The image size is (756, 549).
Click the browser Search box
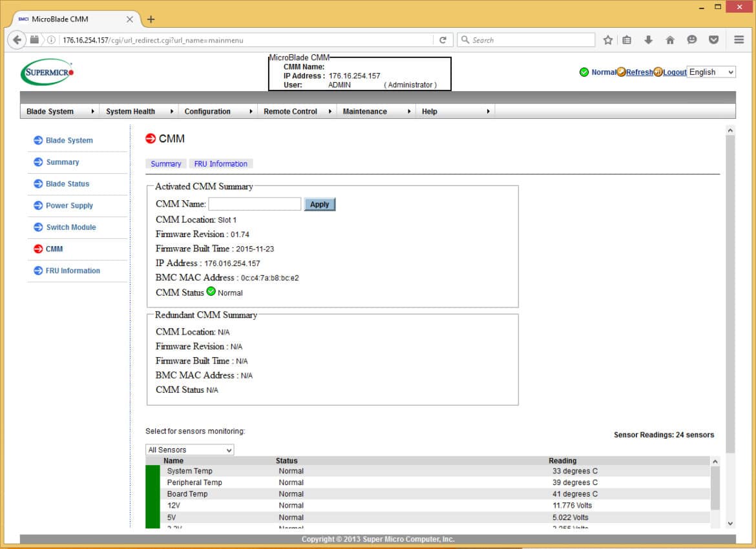pos(526,40)
